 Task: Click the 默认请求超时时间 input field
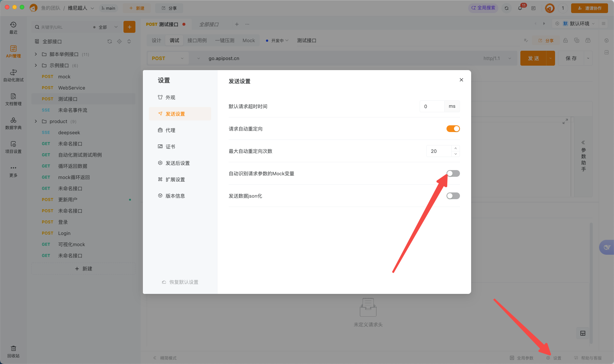point(432,106)
